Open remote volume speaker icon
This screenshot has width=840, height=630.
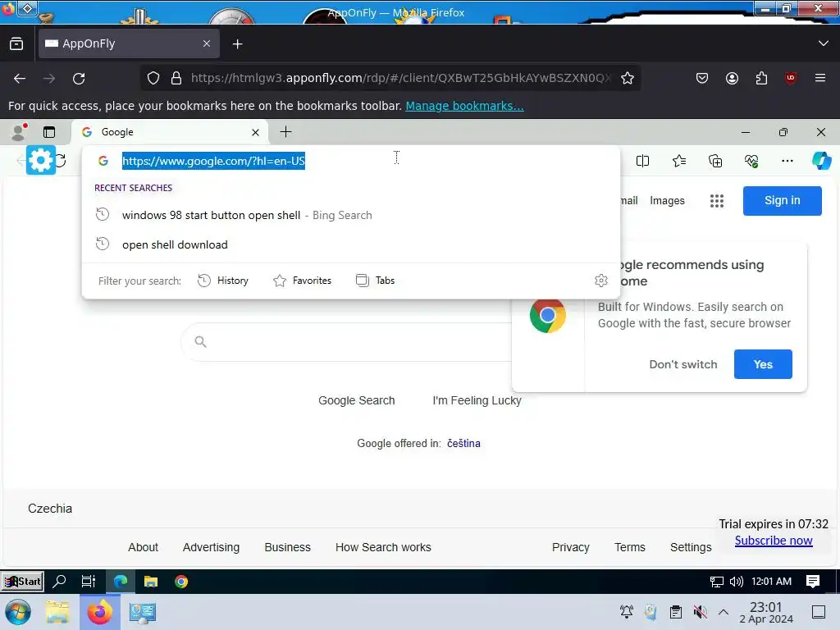pos(737,582)
